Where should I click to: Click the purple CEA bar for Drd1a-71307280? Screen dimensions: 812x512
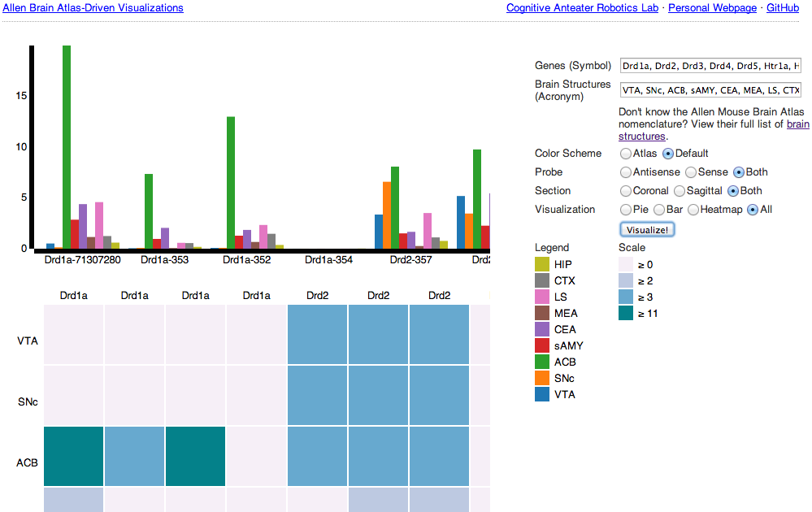83,226
